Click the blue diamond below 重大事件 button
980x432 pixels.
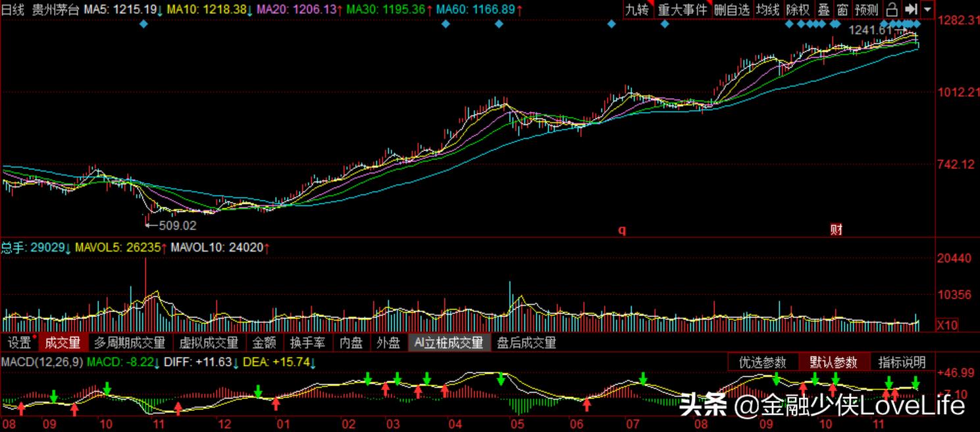664,24
